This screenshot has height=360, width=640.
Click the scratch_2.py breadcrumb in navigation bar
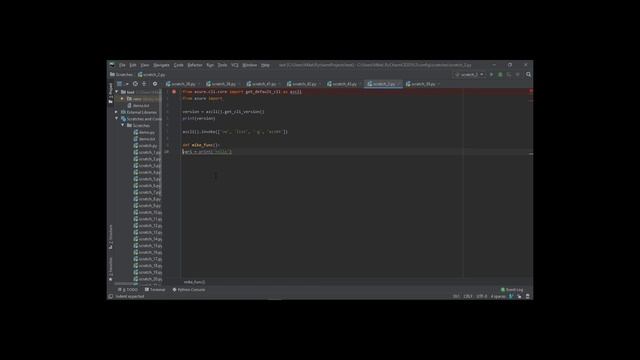click(x=152, y=75)
